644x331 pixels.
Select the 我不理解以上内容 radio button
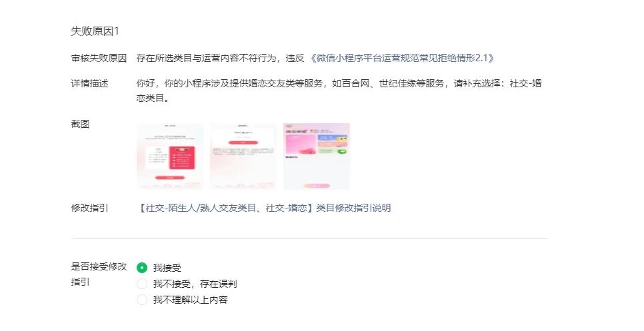142,300
